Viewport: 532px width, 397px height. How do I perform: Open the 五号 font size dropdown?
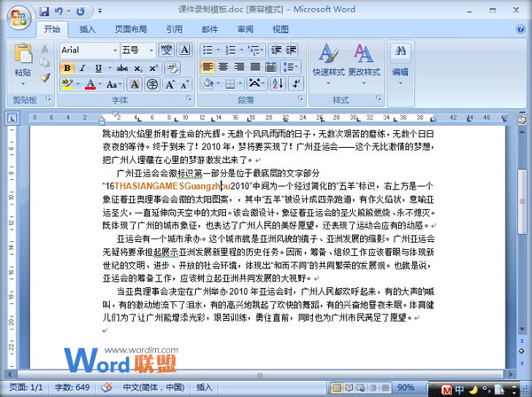coord(152,51)
